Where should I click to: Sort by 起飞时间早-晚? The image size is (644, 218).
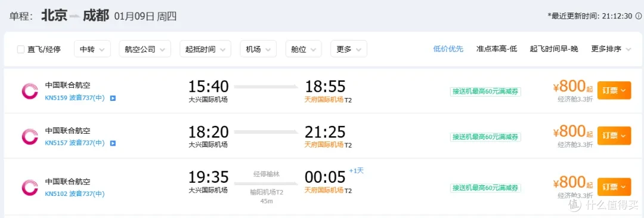pyautogui.click(x=554, y=49)
